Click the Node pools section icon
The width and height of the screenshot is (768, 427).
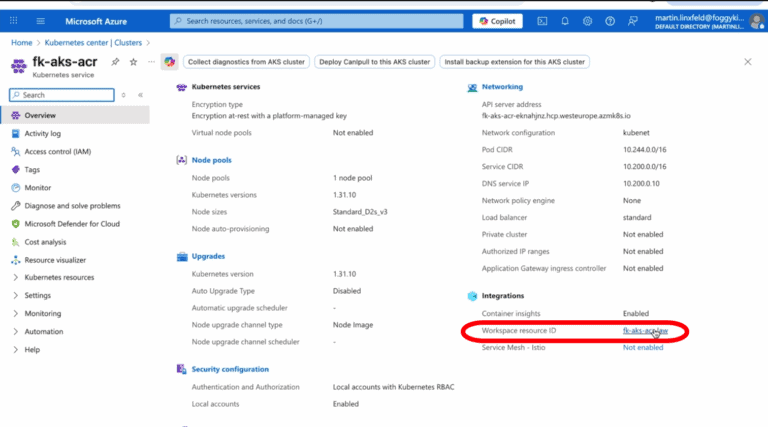point(182,160)
